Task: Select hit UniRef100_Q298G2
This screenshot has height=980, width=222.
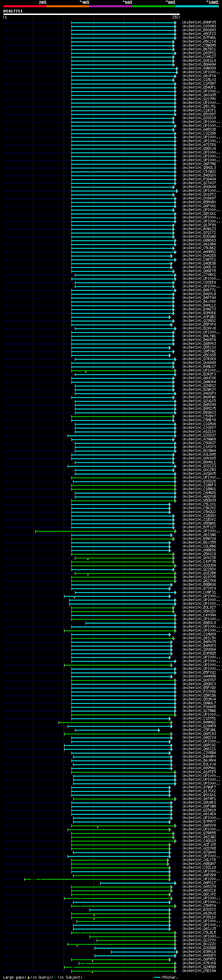Action: pos(199,321)
